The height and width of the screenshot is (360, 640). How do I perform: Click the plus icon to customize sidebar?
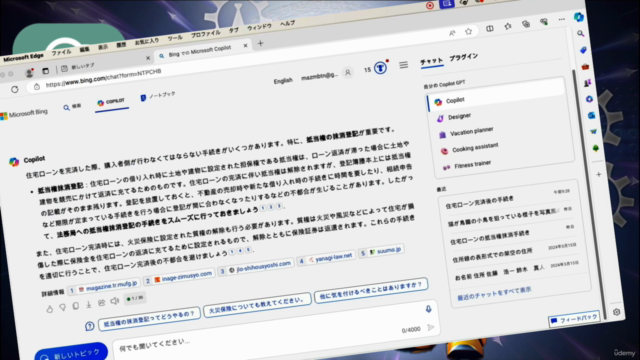point(598,174)
